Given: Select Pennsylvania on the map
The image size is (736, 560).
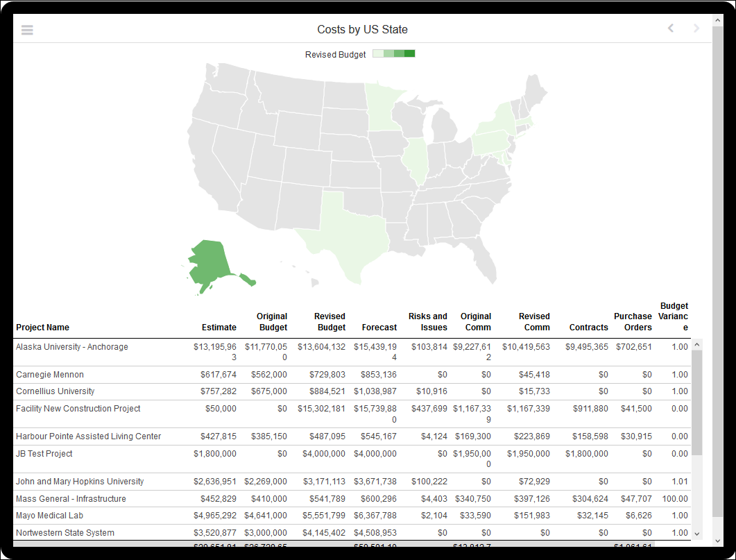Looking at the screenshot, I should pos(490,143).
